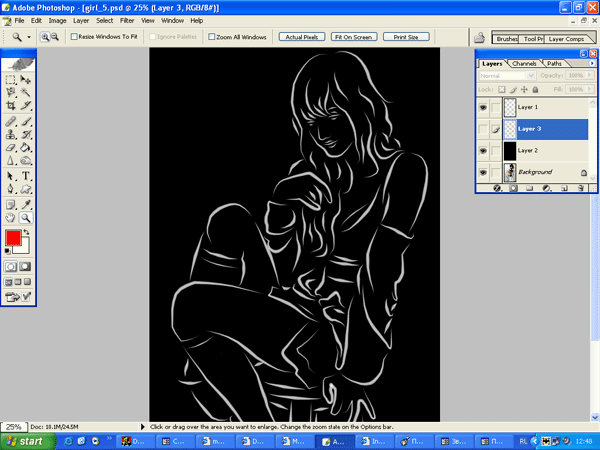This screenshot has width=600, height=450.
Task: Switch to the Paths tab
Action: (x=554, y=64)
